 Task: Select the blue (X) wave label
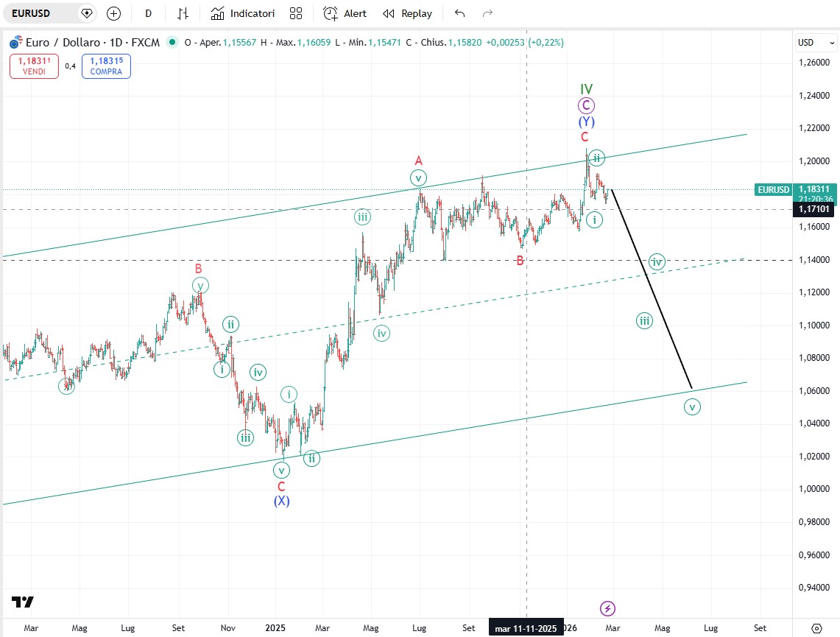282,501
